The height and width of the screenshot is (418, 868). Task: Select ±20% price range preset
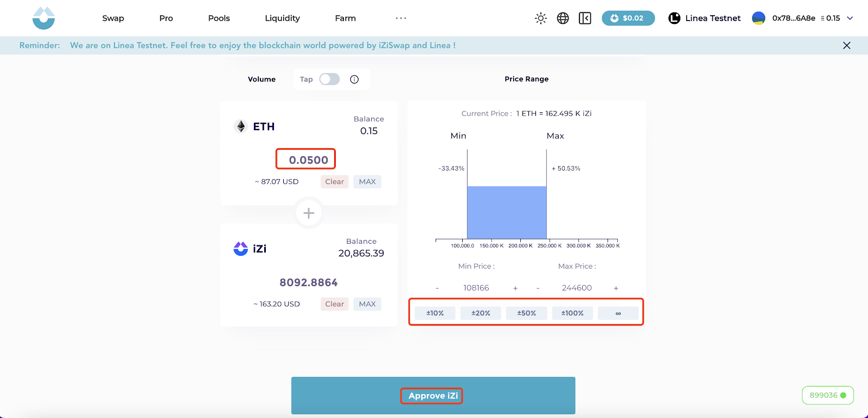tap(481, 313)
